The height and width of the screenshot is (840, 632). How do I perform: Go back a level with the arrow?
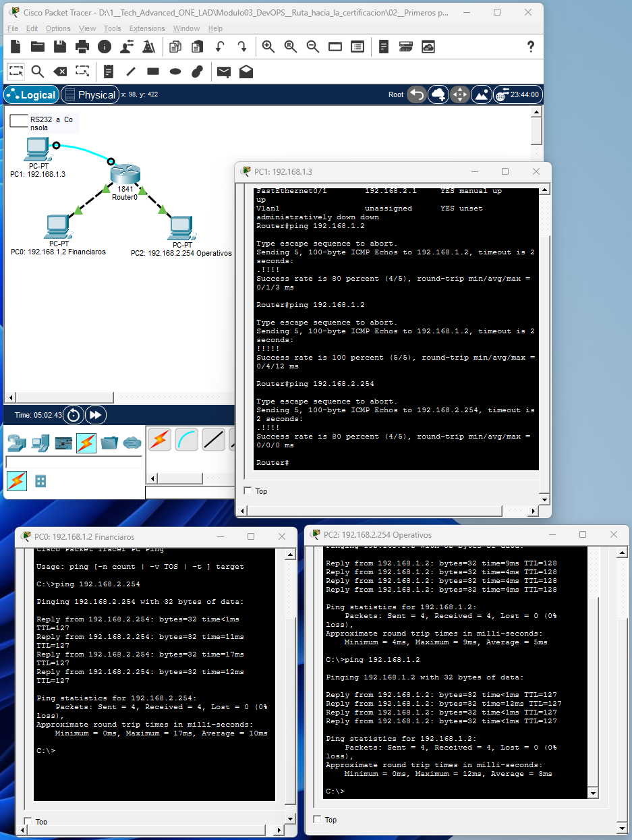416,95
